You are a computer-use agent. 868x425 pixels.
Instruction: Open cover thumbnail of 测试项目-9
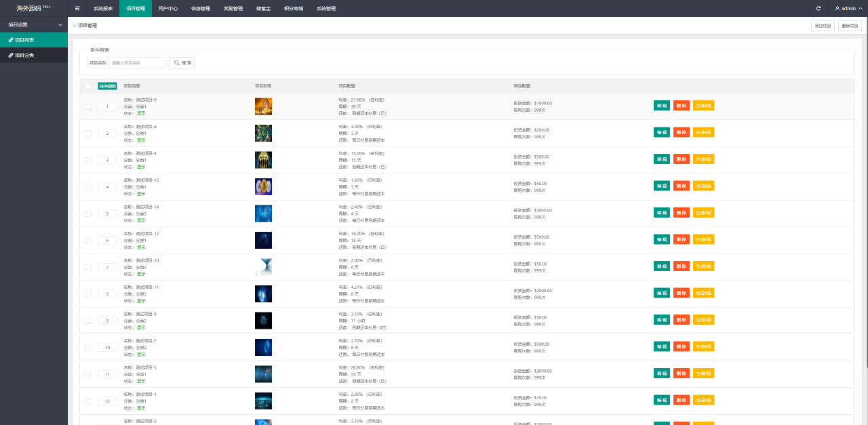(x=263, y=106)
